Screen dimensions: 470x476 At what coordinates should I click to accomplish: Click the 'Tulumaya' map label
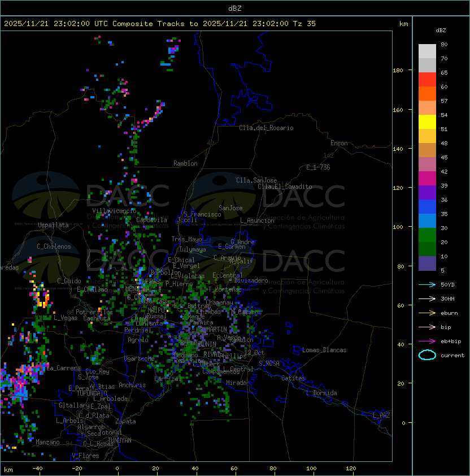(193, 249)
